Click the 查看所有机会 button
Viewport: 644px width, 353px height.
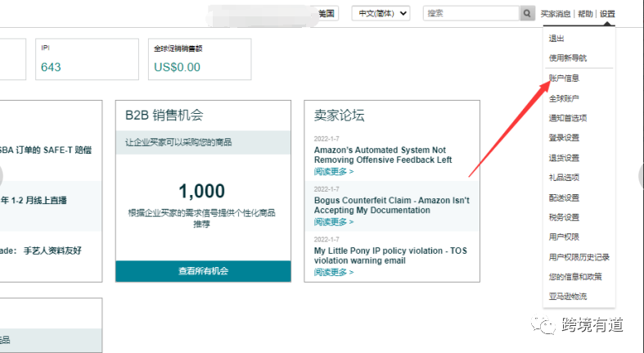click(x=203, y=271)
